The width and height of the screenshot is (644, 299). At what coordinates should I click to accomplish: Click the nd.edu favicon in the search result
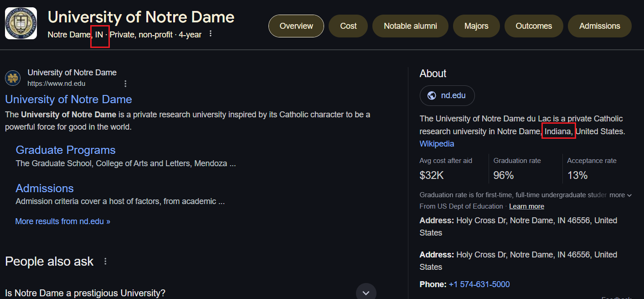pyautogui.click(x=13, y=78)
